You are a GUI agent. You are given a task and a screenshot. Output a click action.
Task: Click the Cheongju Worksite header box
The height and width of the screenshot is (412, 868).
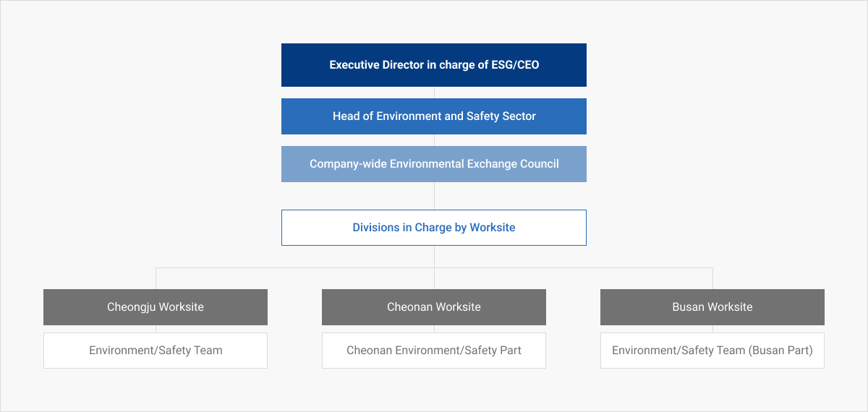tap(156, 307)
